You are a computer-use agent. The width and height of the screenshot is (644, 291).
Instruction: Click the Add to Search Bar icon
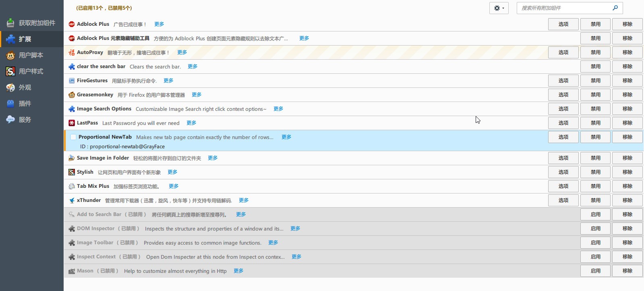pos(72,214)
